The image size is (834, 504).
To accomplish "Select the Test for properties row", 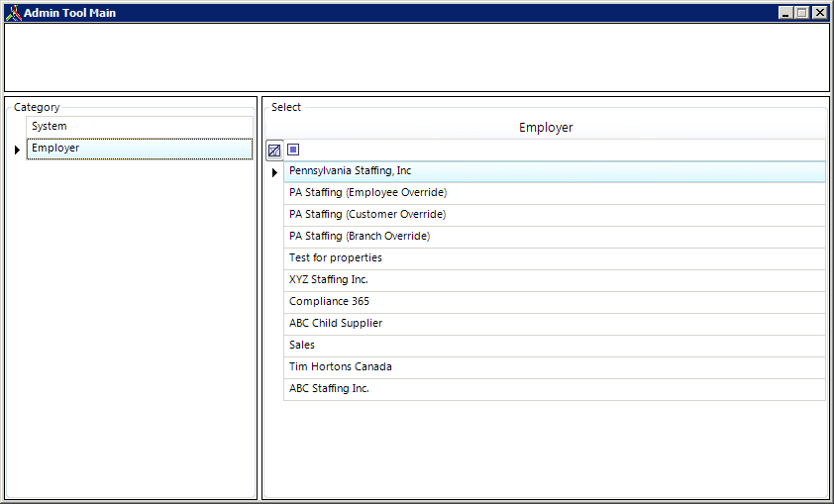I will point(555,258).
